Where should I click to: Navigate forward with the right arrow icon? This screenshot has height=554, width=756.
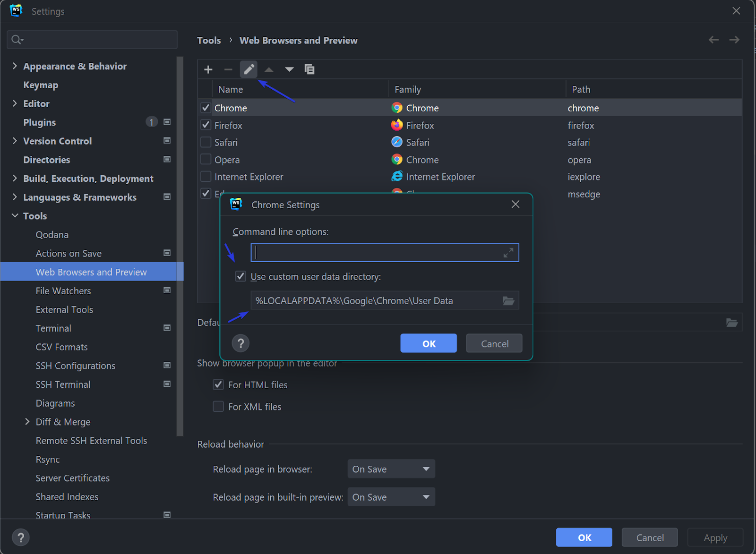pyautogui.click(x=734, y=40)
